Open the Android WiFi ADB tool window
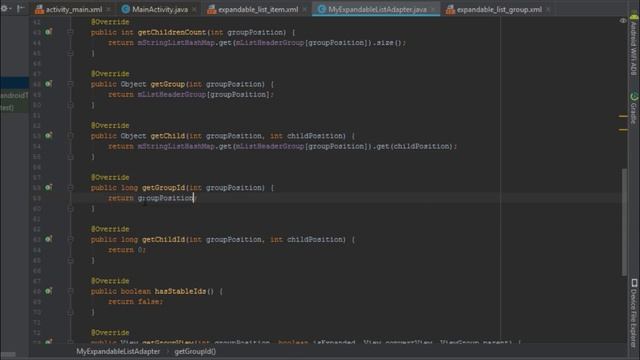 tap(634, 44)
